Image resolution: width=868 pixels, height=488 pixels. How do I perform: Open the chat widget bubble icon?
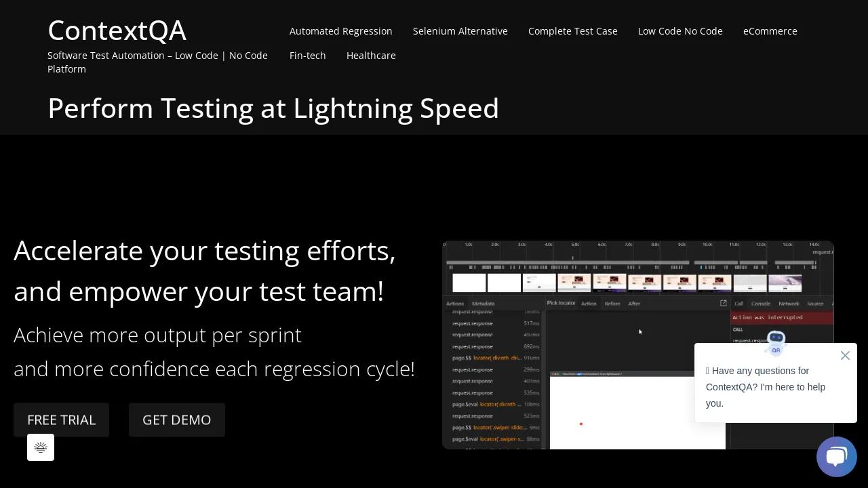click(837, 457)
